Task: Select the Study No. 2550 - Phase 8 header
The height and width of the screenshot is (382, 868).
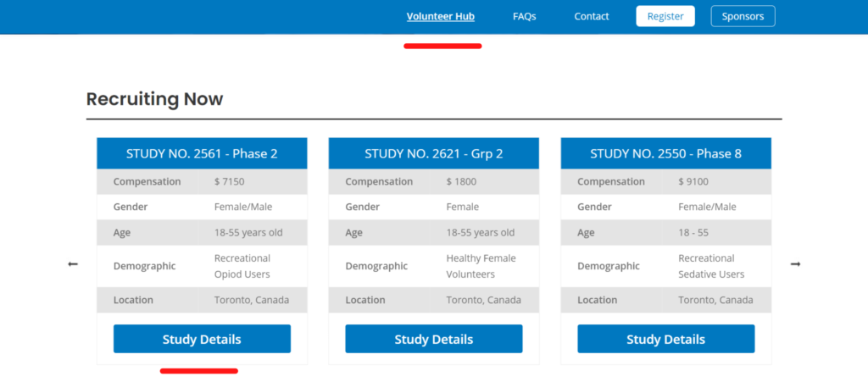Action: point(665,153)
